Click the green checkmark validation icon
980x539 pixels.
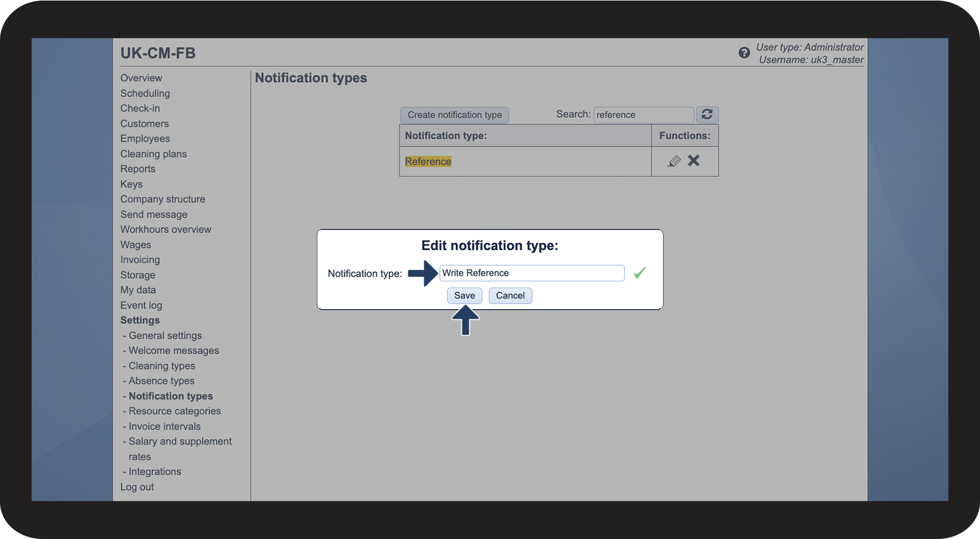point(639,273)
